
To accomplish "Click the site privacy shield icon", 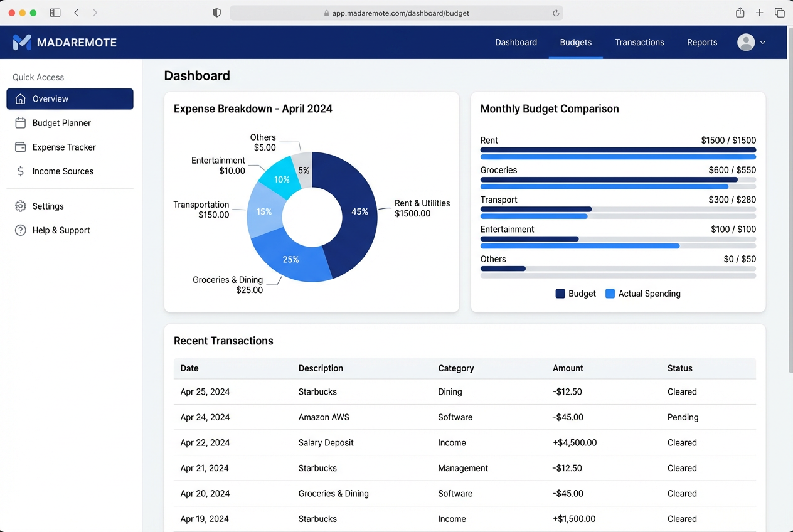I will [216, 12].
